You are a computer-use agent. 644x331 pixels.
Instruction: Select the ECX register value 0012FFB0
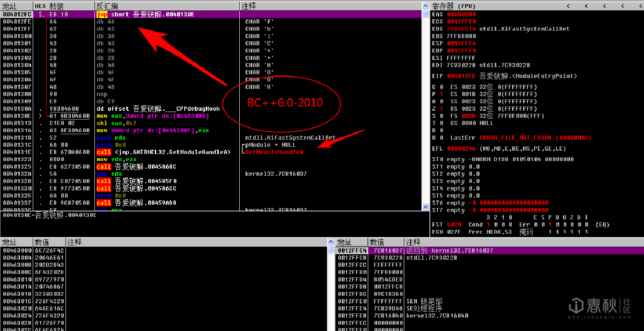pos(461,21)
